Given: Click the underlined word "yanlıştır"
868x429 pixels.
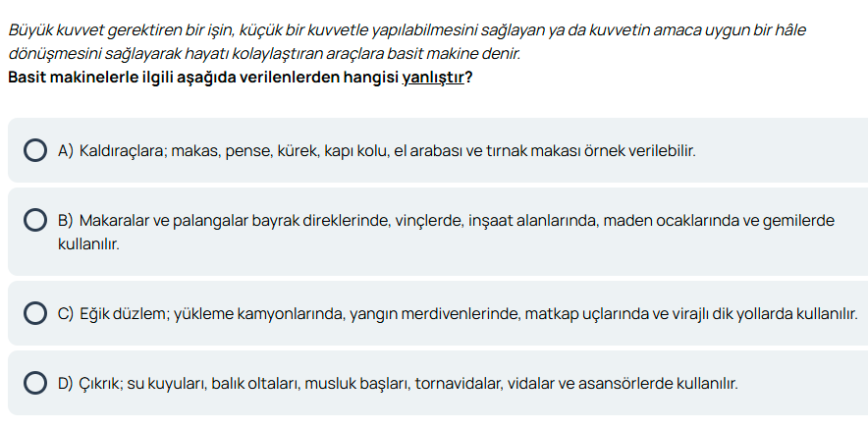Looking at the screenshot, I should (x=432, y=77).
